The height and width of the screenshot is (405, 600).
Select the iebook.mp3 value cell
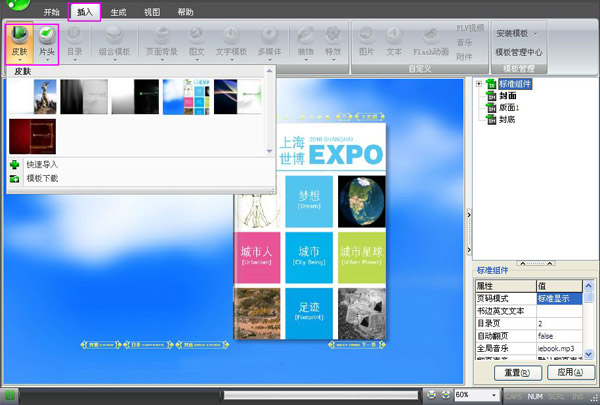tap(559, 348)
